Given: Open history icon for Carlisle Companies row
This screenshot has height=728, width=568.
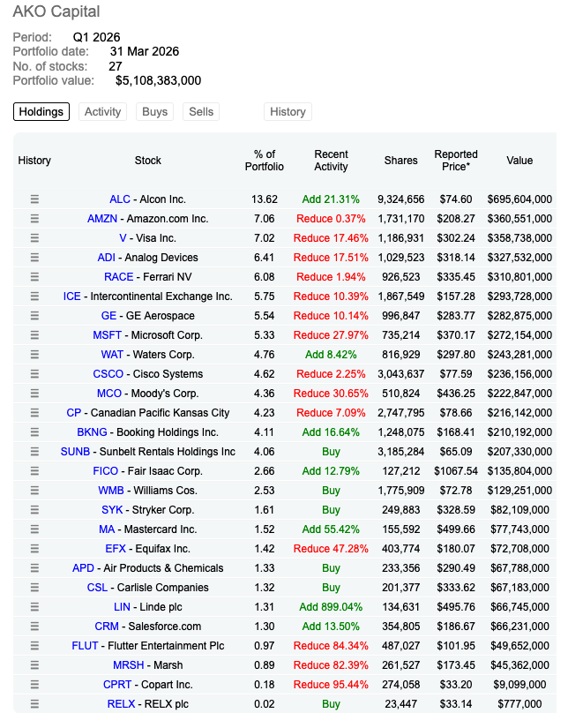Looking at the screenshot, I should coord(34,588).
